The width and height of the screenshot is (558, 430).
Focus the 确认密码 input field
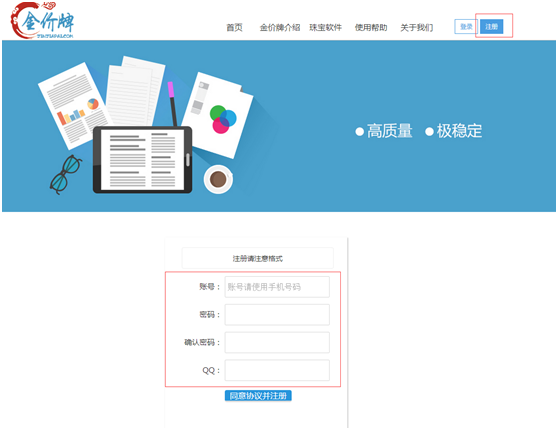[x=277, y=342]
